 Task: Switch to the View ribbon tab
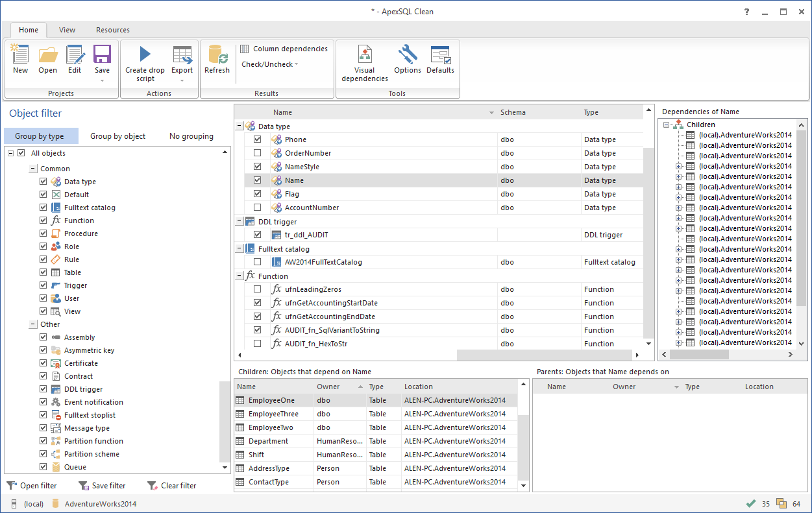67,29
